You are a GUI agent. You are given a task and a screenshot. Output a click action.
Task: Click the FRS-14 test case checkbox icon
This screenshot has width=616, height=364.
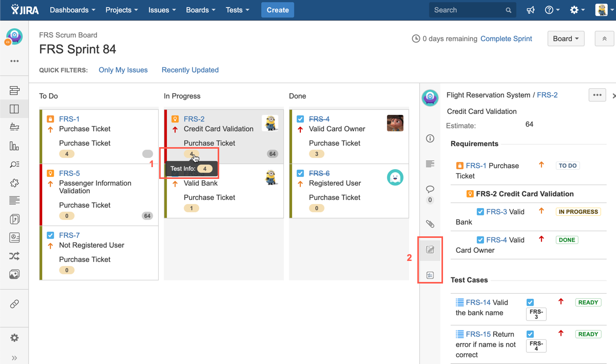tap(530, 302)
